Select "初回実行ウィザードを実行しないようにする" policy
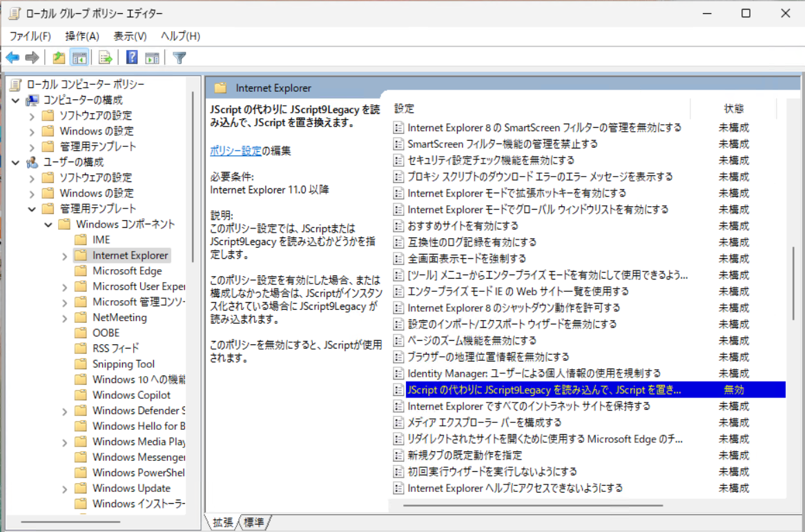805x532 pixels. point(492,471)
